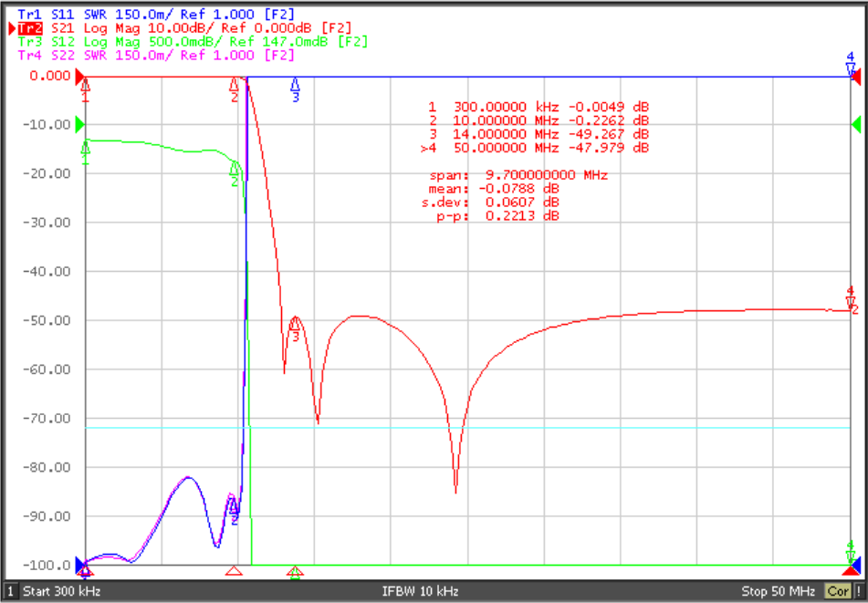Image resolution: width=868 pixels, height=603 pixels.
Task: Click the exclamation warning indicator in status bar
Action: (x=858, y=591)
